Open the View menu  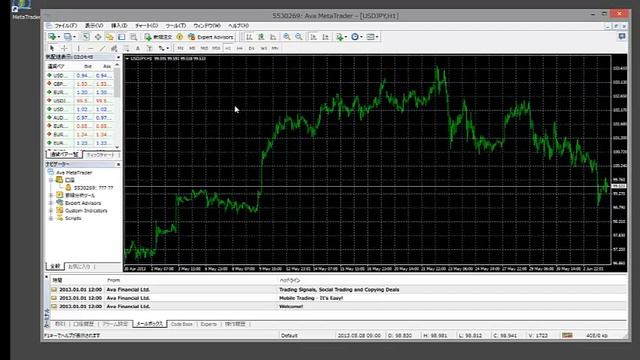(x=94, y=26)
